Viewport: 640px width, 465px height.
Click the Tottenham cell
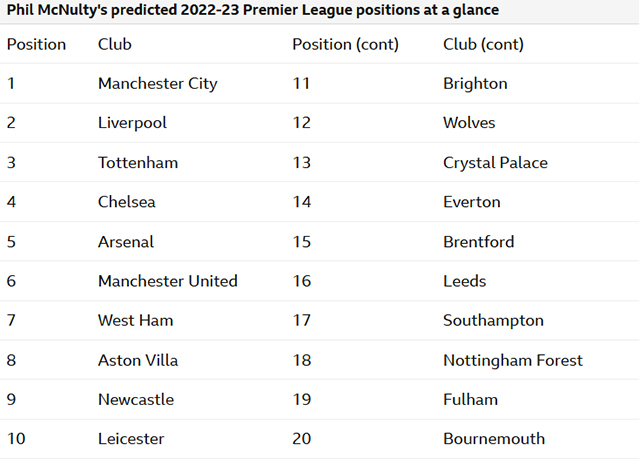[138, 162]
